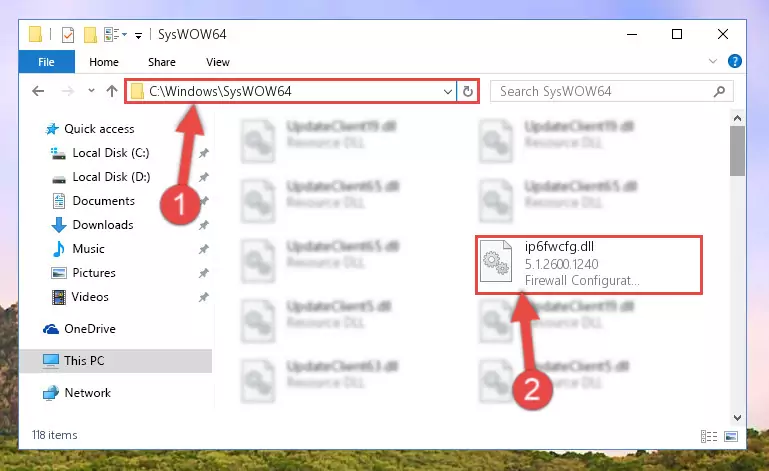Switch to details list view icon
This screenshot has width=769, height=471.
[709, 436]
